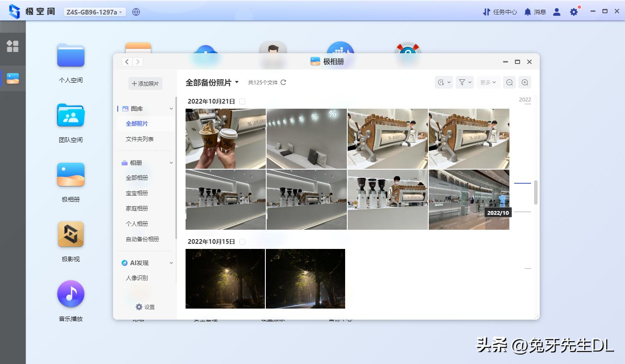Open the time sort dropdown
This screenshot has height=364, width=625.
pyautogui.click(x=444, y=83)
